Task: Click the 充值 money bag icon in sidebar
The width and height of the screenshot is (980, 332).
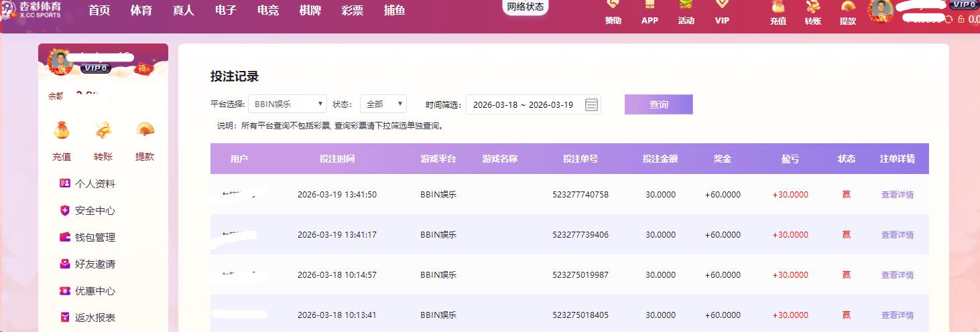Action: [62, 131]
